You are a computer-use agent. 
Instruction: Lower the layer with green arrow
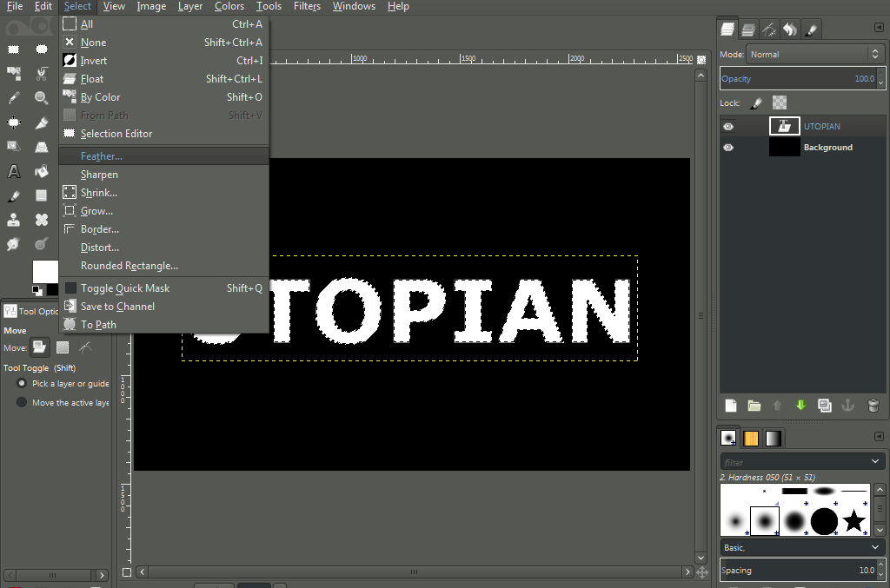800,406
